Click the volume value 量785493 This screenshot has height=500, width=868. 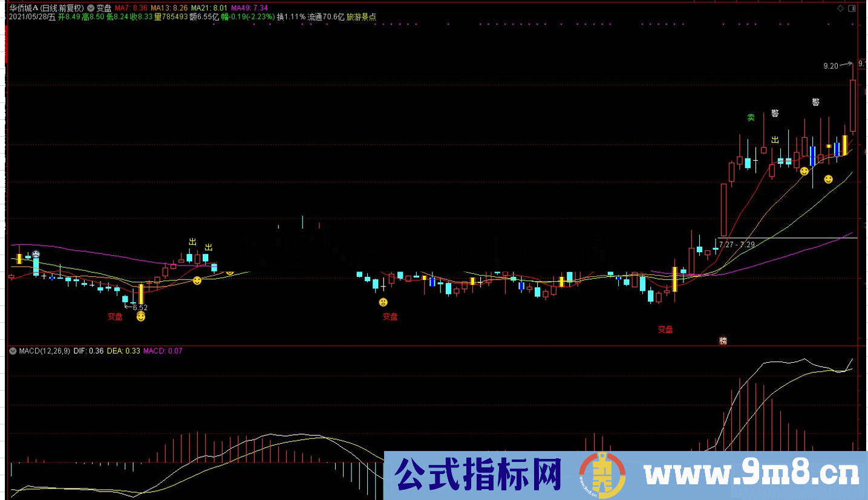[x=171, y=17]
